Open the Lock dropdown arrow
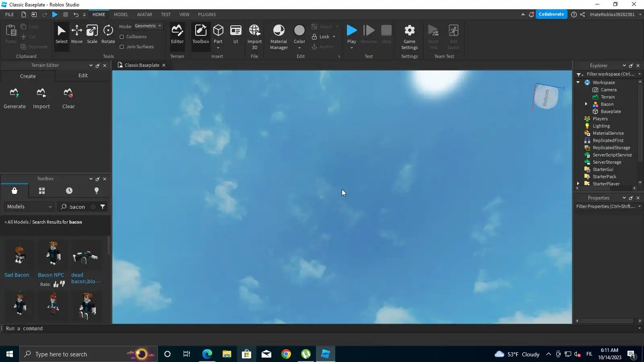This screenshot has width=644, height=362. [334, 37]
